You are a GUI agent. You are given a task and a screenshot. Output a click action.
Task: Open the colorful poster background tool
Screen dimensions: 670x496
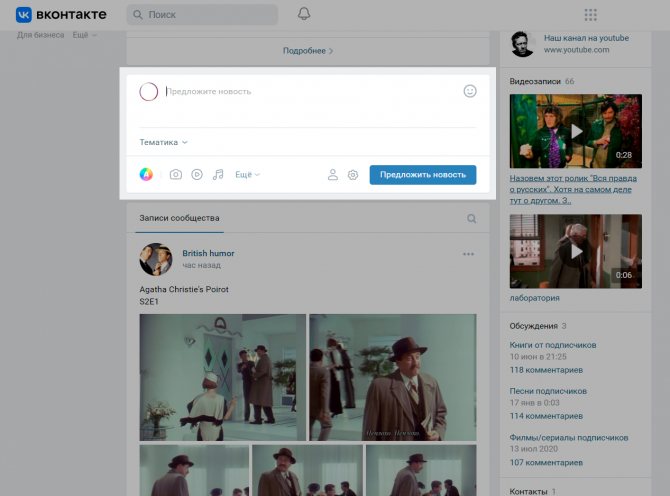point(146,174)
